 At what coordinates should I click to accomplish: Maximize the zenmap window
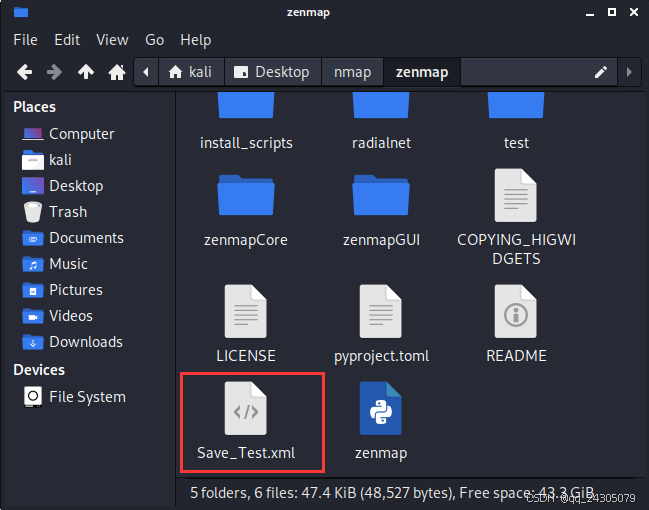point(612,12)
